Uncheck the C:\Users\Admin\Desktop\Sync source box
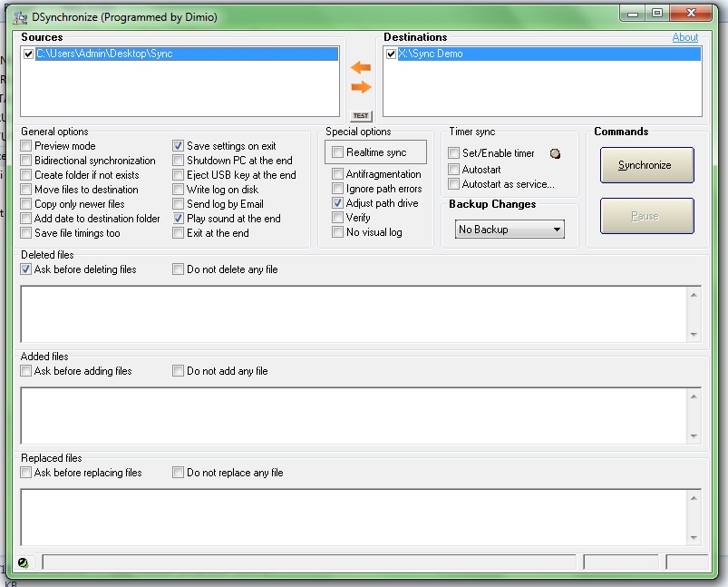Image resolution: width=728 pixels, height=587 pixels. (28, 54)
